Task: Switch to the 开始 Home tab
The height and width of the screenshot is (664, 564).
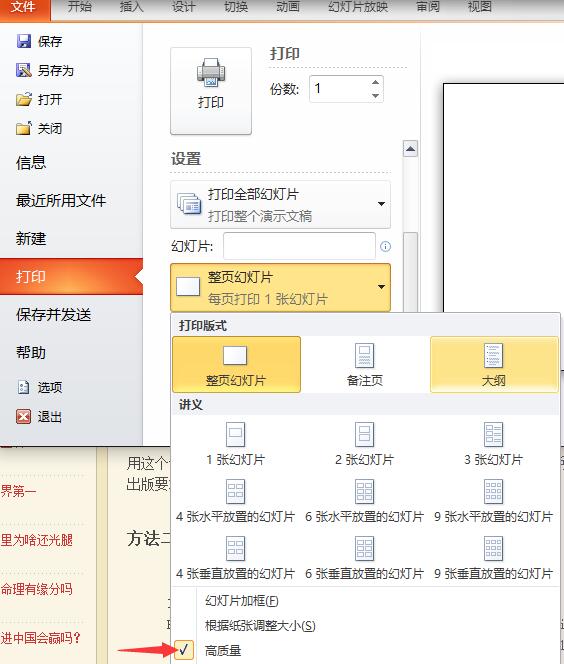Action: [80, 7]
